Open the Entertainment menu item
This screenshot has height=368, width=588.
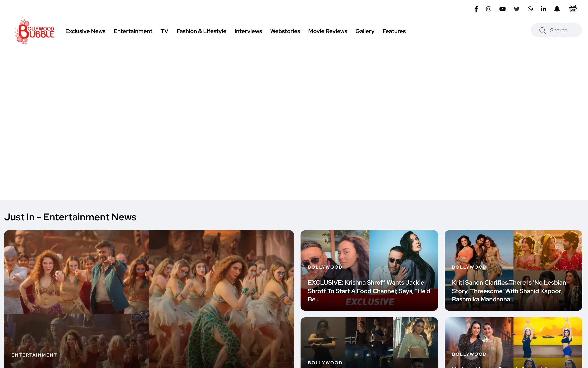tap(133, 31)
